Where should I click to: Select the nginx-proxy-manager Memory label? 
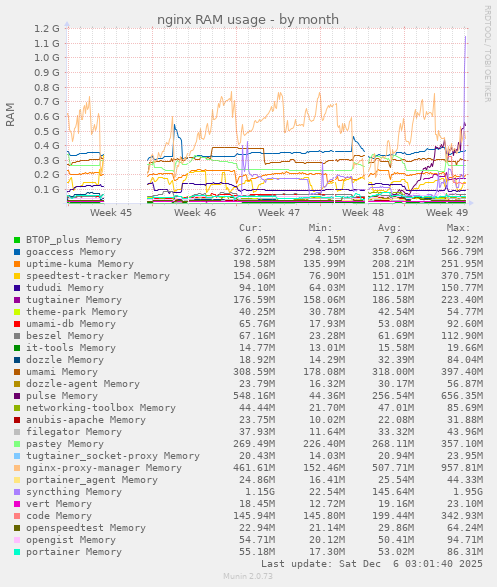[104, 468]
